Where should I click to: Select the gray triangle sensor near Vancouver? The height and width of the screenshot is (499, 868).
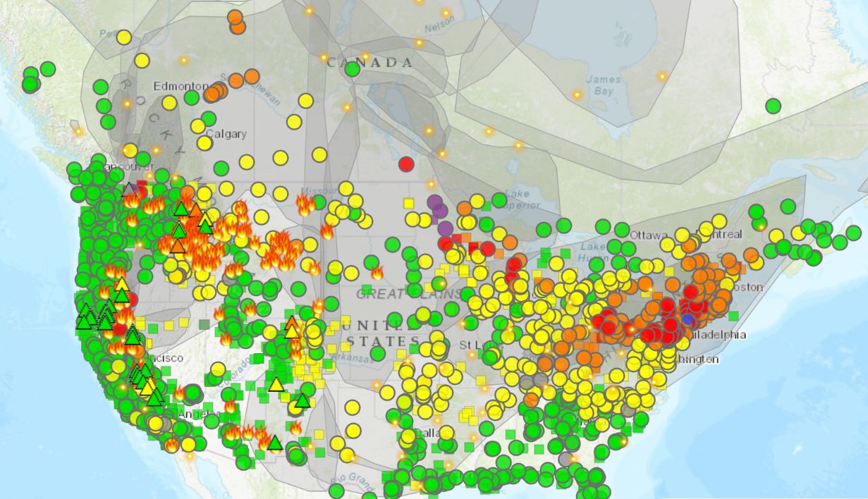129,189
